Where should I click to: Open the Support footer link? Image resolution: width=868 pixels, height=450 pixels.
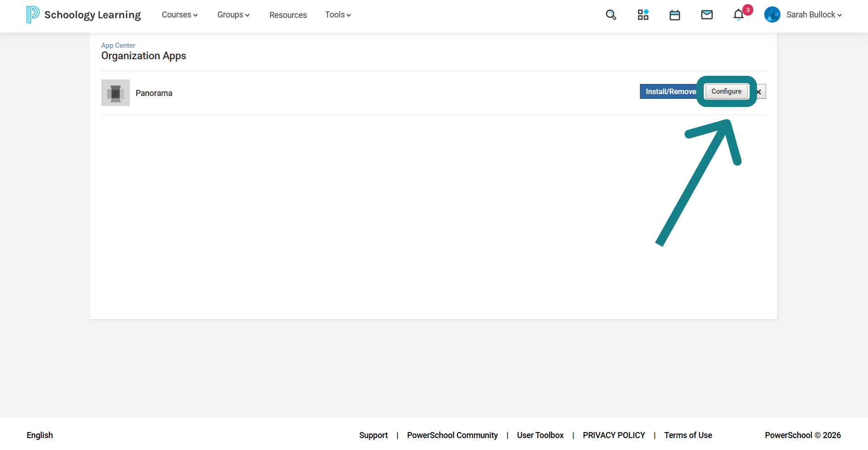pos(373,435)
